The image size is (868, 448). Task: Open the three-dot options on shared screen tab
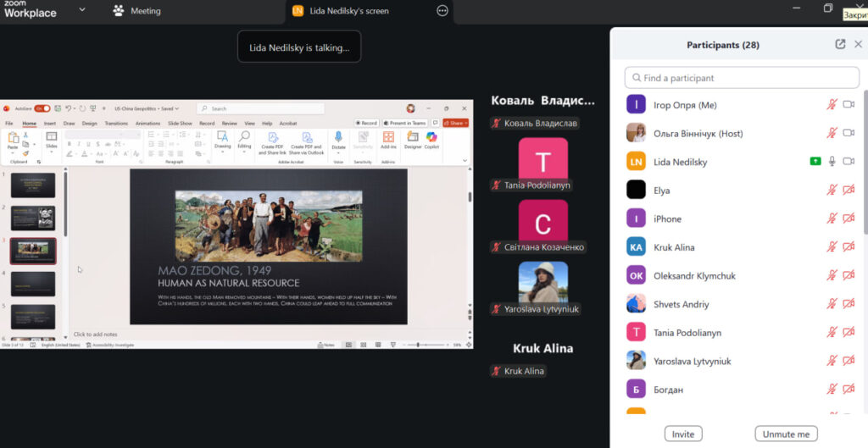coord(442,11)
